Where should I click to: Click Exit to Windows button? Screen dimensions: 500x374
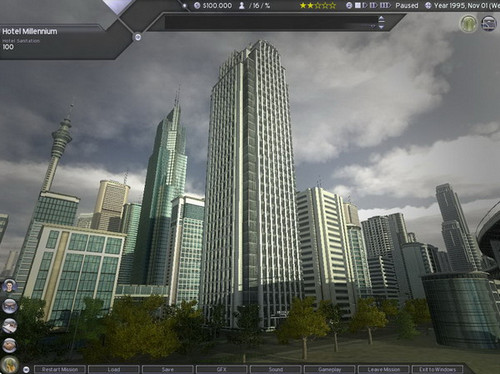[x=437, y=369]
